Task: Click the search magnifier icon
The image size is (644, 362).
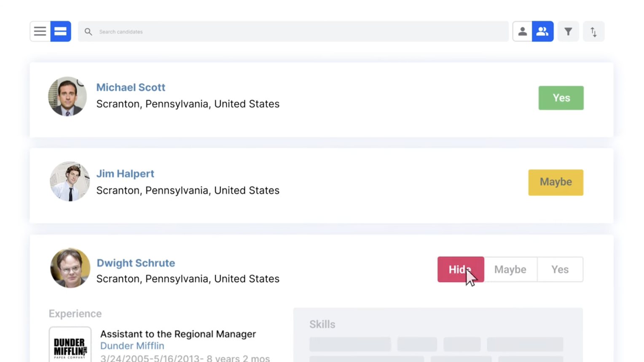Action: tap(88, 31)
